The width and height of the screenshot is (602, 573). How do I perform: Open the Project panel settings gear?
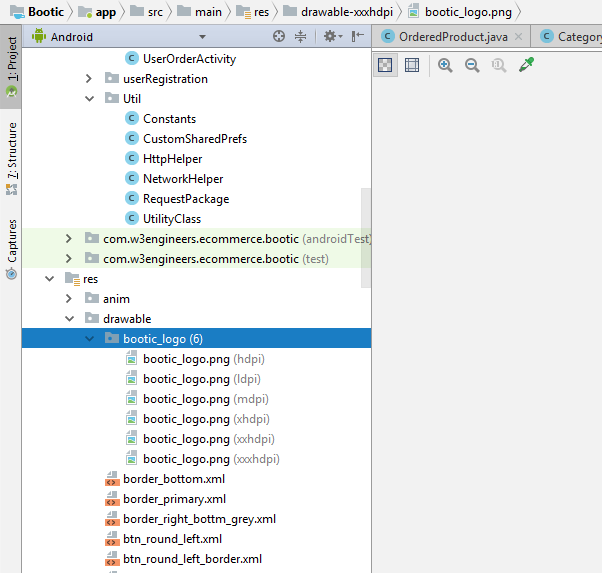pyautogui.click(x=328, y=36)
